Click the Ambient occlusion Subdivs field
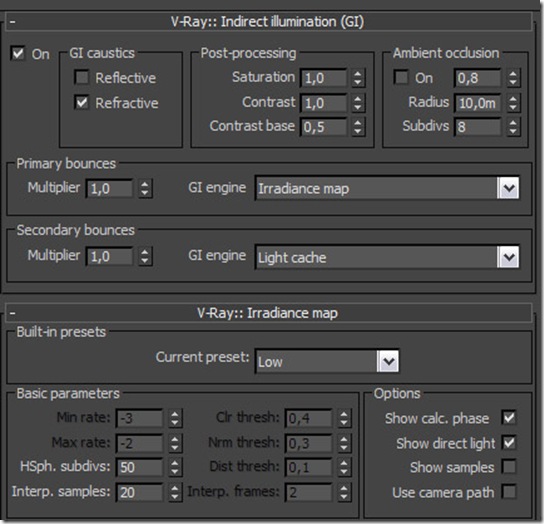 (x=478, y=127)
